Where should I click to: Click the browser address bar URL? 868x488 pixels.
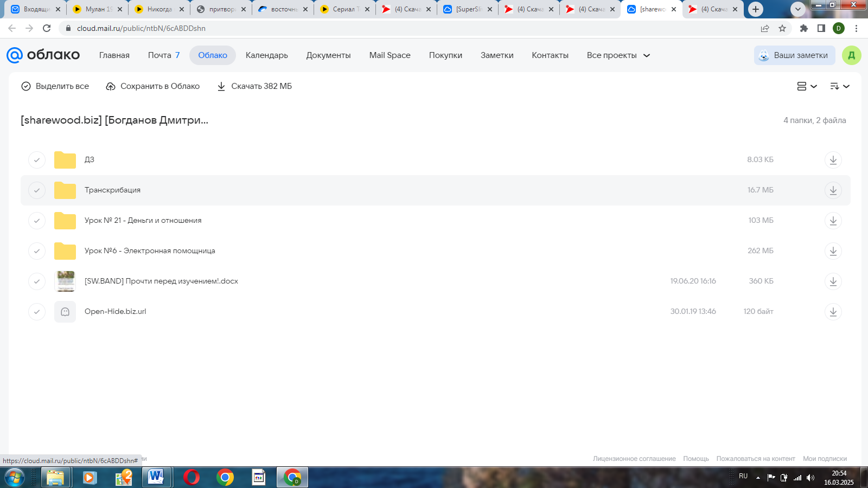[141, 28]
